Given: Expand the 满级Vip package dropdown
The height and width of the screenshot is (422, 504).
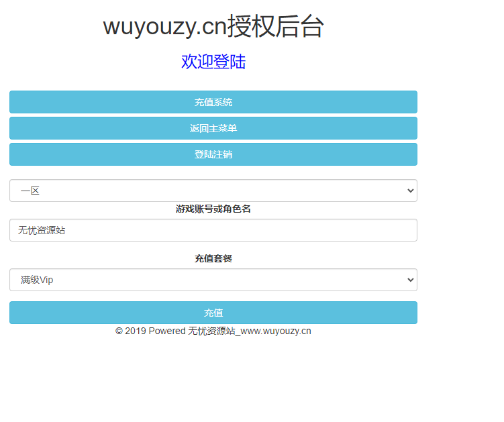Looking at the screenshot, I should tap(213, 280).
